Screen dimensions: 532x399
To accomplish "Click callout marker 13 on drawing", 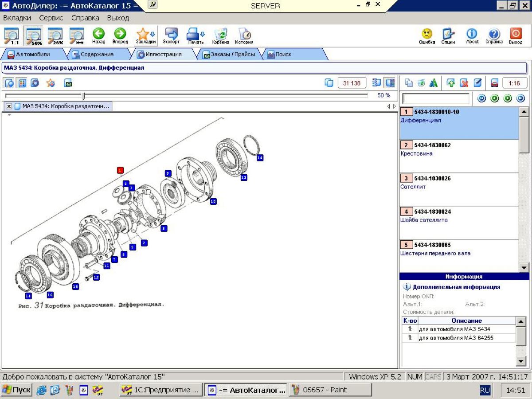I will click(x=244, y=177).
